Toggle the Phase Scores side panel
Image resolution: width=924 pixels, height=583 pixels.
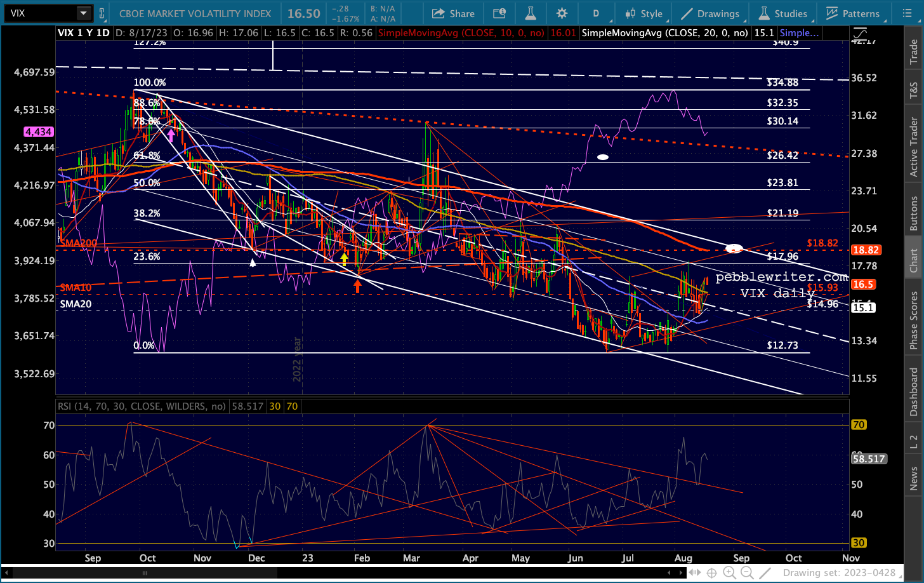click(914, 320)
